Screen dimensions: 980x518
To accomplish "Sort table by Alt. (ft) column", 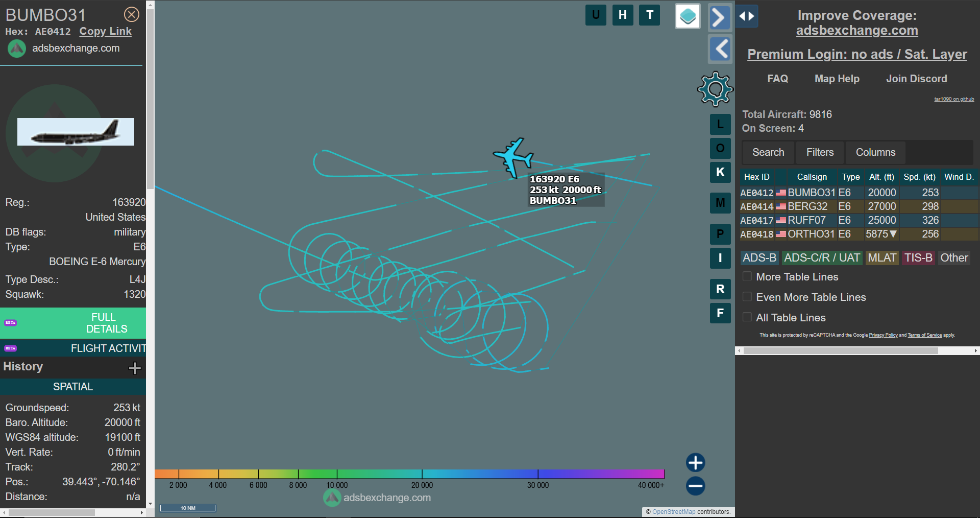I will click(881, 177).
